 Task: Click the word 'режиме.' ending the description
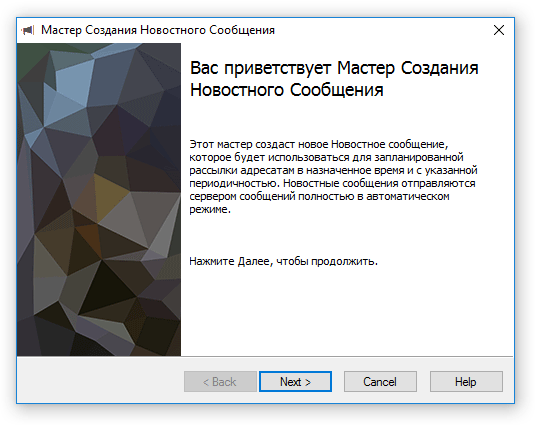pyautogui.click(x=210, y=209)
